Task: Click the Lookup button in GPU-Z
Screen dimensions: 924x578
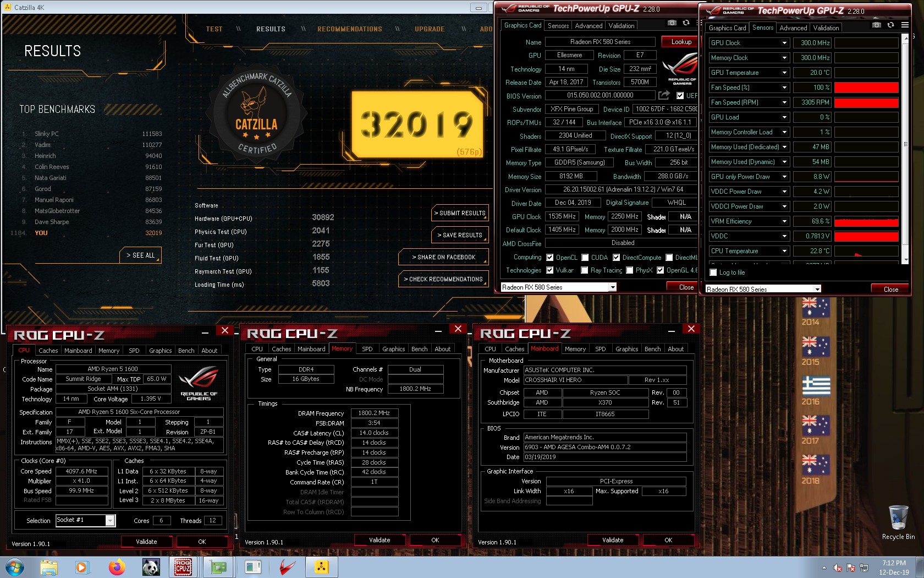Action: tap(681, 42)
